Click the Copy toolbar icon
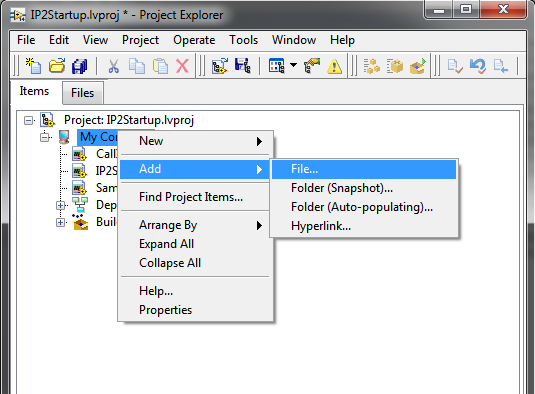 click(x=137, y=66)
